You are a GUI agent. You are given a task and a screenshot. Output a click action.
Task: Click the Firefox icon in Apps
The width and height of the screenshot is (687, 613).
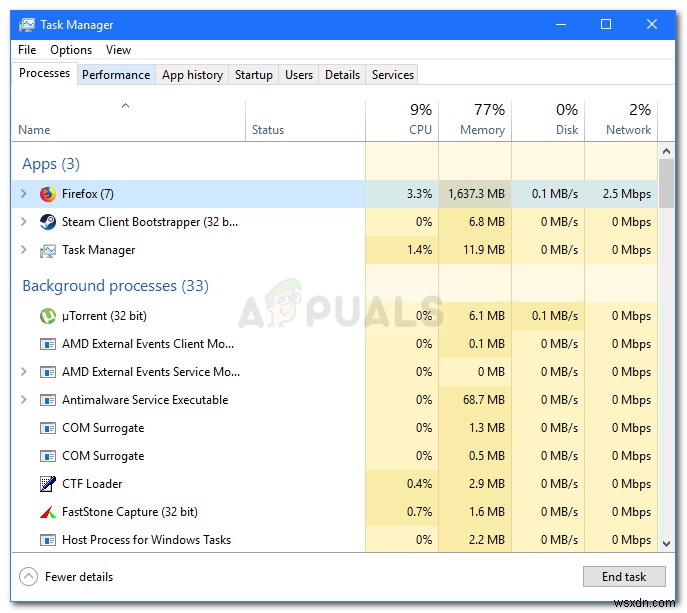pos(48,194)
